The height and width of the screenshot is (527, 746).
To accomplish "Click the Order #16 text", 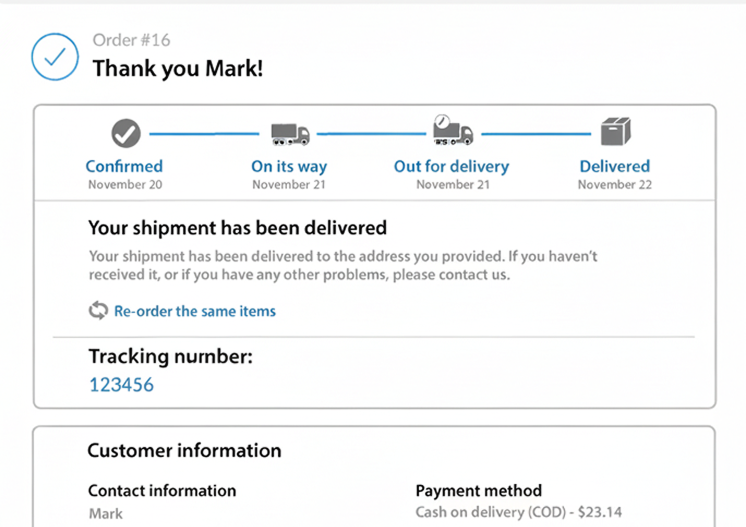I will (x=131, y=40).
